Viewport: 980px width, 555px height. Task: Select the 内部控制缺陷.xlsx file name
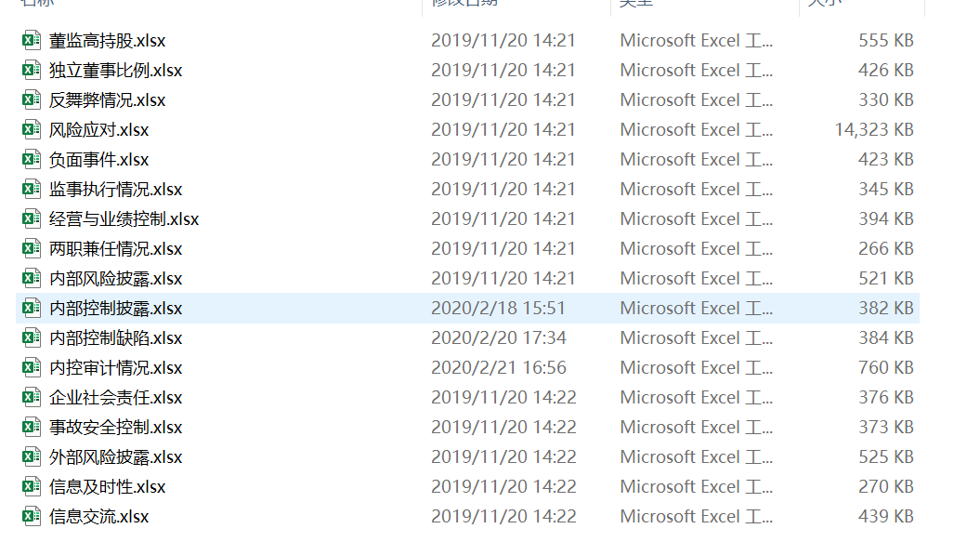tap(115, 337)
